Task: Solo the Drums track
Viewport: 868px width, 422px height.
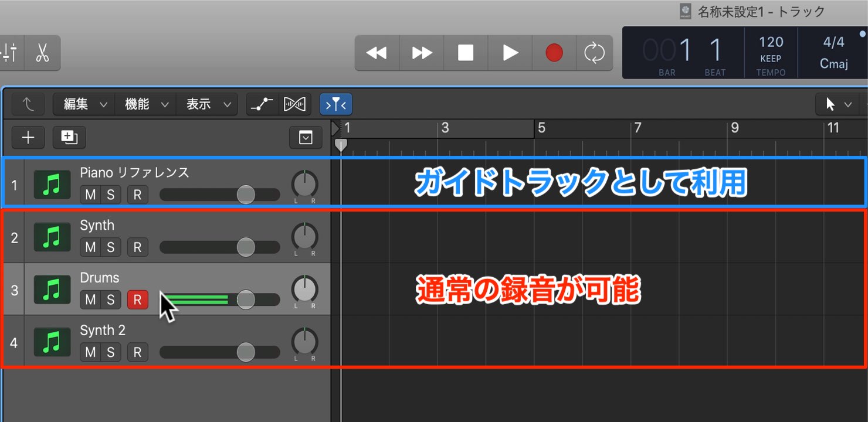Action: 110,300
